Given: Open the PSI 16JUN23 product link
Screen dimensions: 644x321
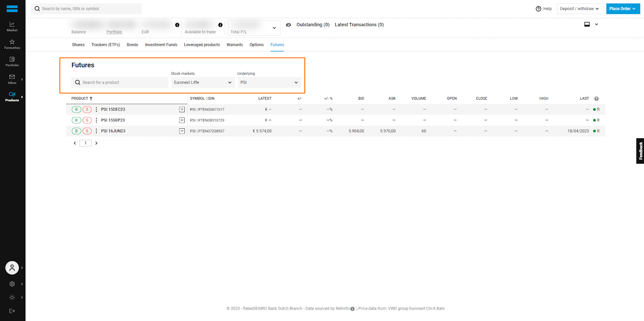Looking at the screenshot, I should (x=113, y=131).
